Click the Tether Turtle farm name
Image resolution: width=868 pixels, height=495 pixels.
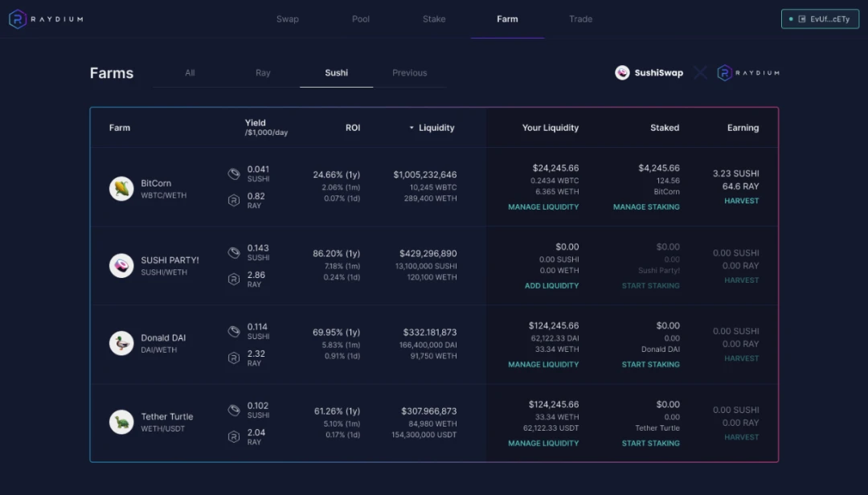(167, 416)
